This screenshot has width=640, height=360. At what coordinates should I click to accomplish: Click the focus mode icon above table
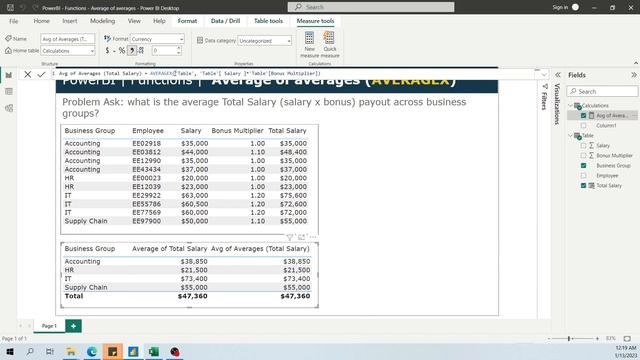301,237
